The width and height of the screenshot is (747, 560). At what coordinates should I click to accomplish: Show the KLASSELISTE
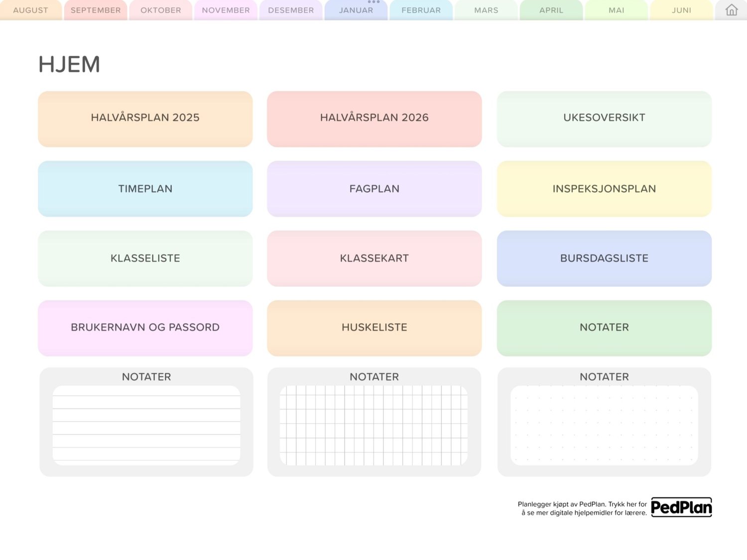coord(145,258)
